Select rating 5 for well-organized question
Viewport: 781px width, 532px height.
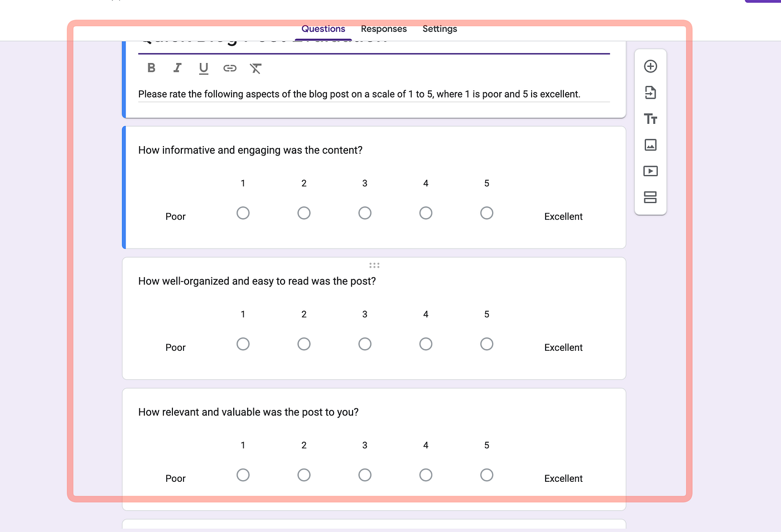click(x=486, y=344)
